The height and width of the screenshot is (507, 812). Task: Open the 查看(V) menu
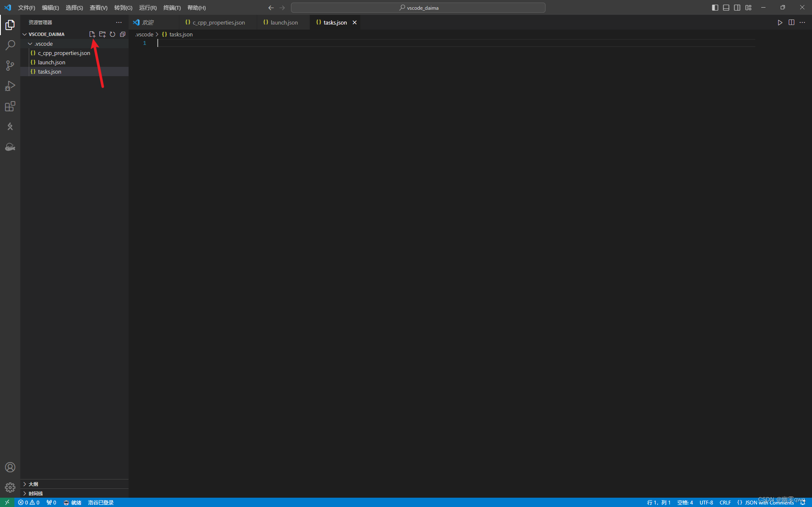pos(99,8)
